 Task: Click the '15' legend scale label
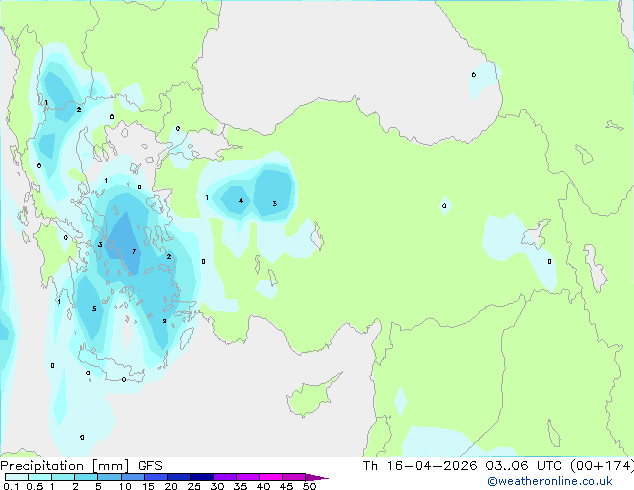(148, 486)
